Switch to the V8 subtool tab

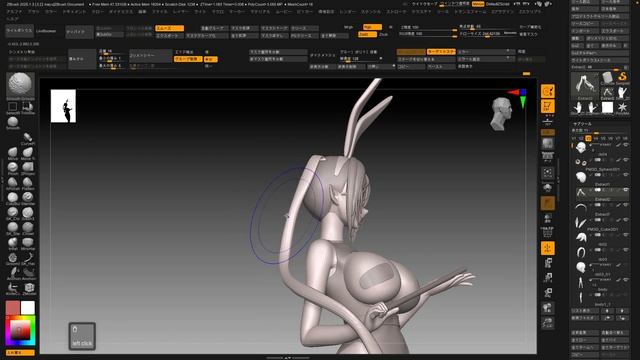pos(625,138)
